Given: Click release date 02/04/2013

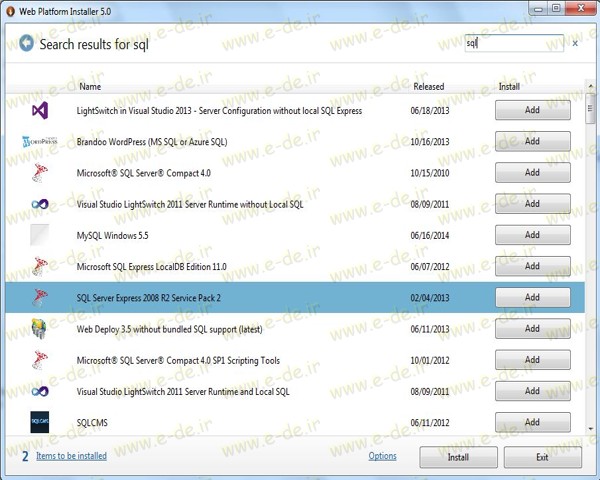Looking at the screenshot, I should tap(430, 298).
